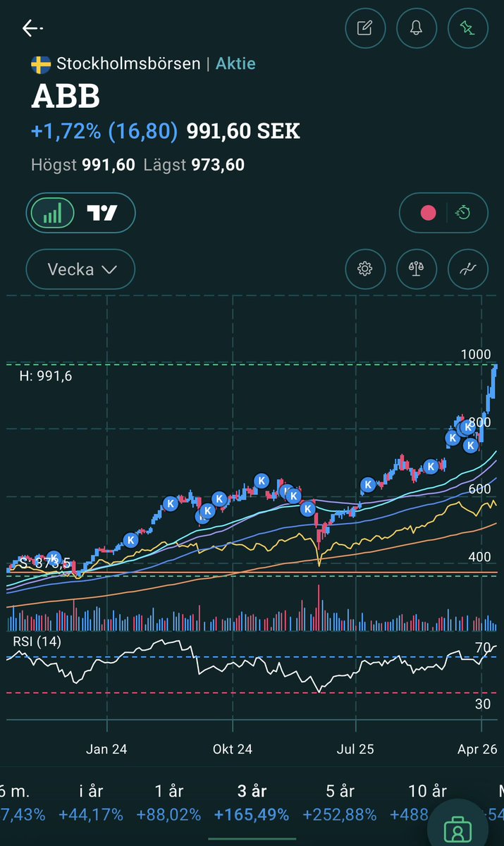Switch to TradingView chart mode
The image size is (504, 846).
(x=102, y=212)
